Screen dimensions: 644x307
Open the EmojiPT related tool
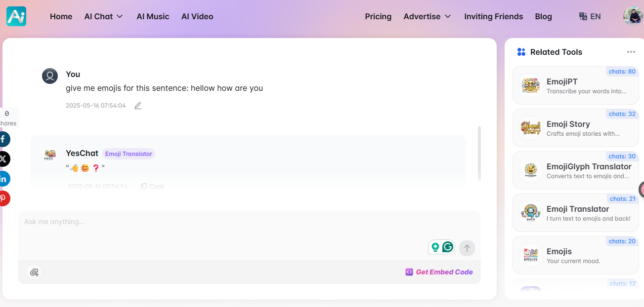click(575, 85)
